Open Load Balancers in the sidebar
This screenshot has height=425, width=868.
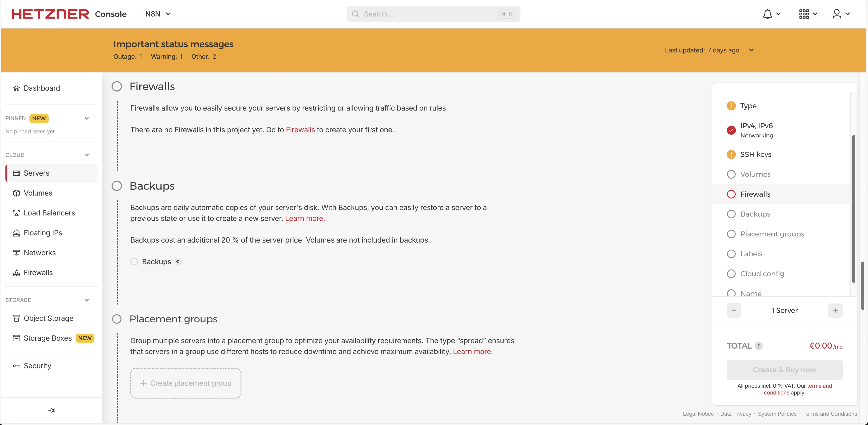[49, 213]
